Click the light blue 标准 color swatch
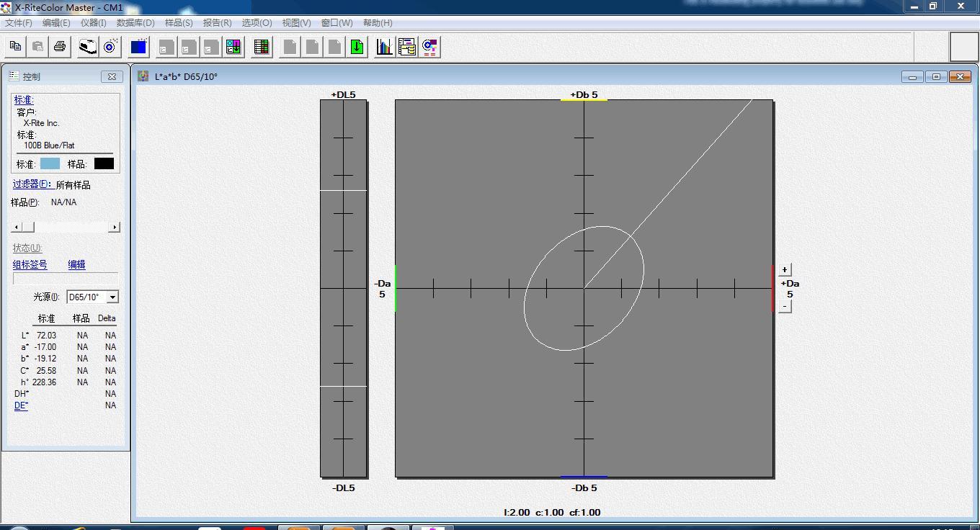Viewport: 980px width, 530px height. pos(50,163)
